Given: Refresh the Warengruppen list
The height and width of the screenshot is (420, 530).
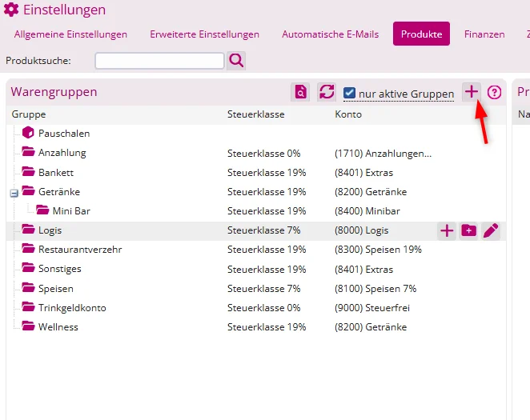Looking at the screenshot, I should coord(327,92).
